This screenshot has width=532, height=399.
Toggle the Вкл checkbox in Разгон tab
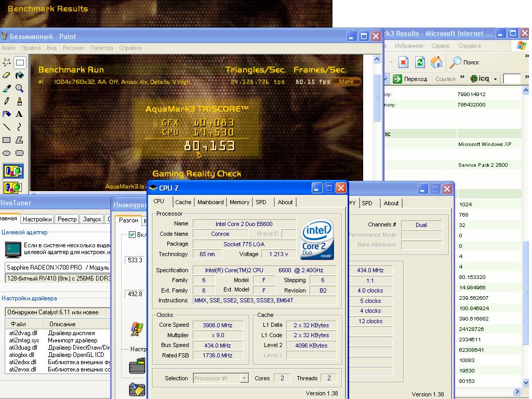(x=132, y=234)
